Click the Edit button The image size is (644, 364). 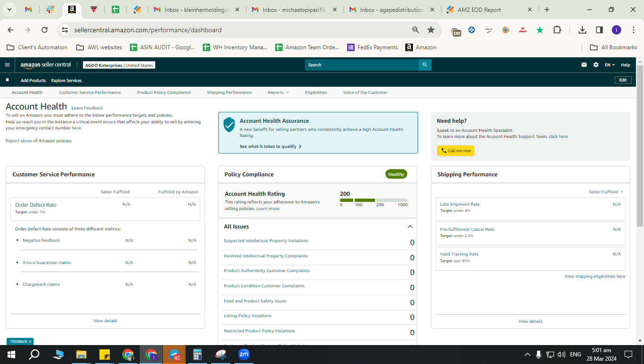623,80
